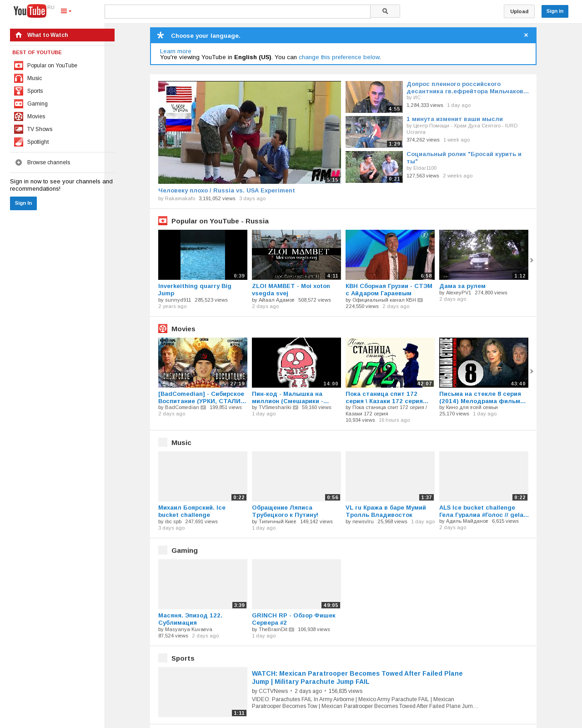Open GRINCH RP Обзор Фишек Сервера title
This screenshot has height=728, width=582.
pos(294,619)
